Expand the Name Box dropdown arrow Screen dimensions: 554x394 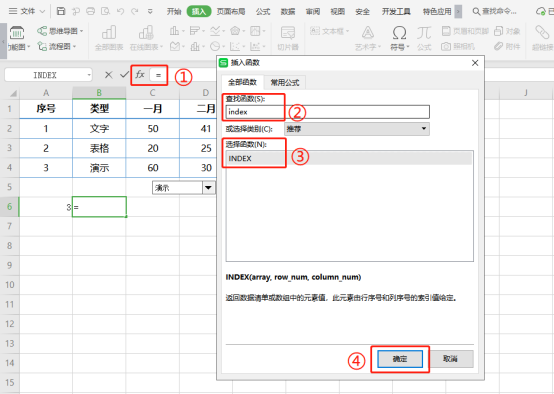[x=89, y=75]
